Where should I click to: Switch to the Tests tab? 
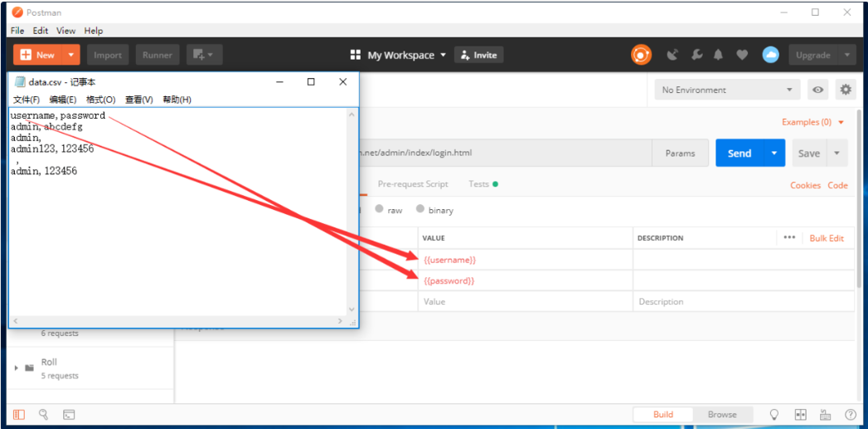[x=482, y=184]
